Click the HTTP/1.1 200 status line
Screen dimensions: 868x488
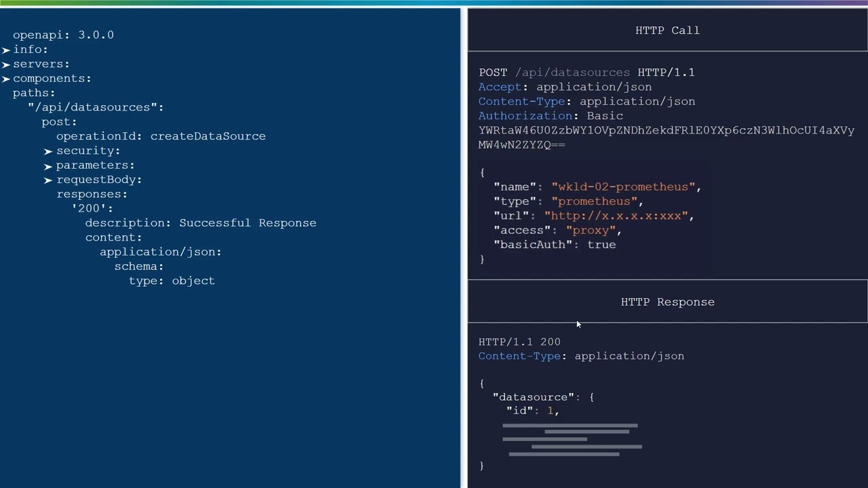coord(519,342)
